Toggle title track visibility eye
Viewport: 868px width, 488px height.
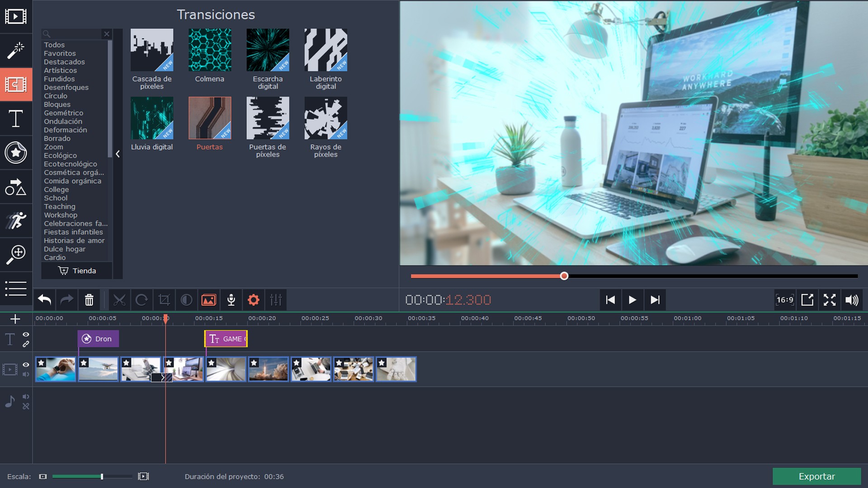coord(26,334)
